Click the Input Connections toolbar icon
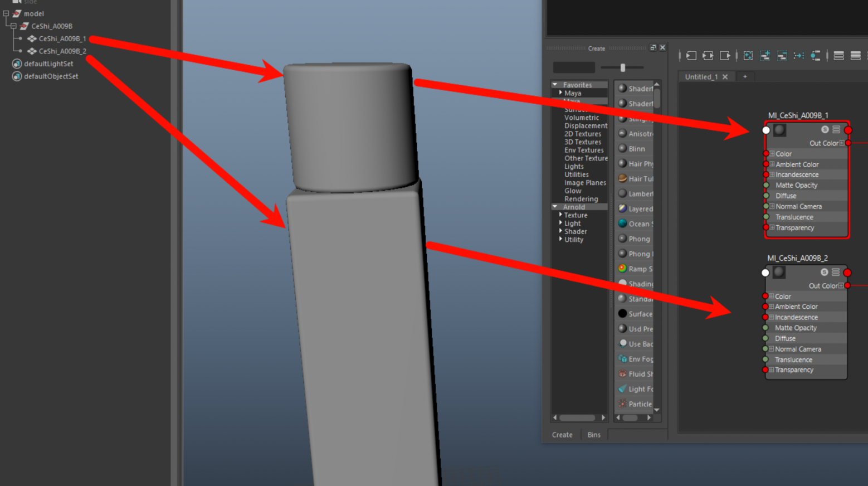The image size is (868, 486). (691, 56)
